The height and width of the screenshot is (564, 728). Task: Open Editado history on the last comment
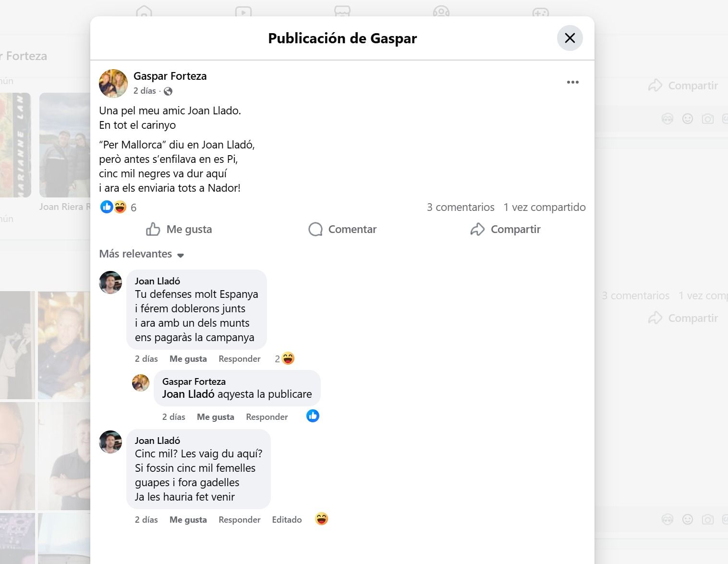[287, 520]
